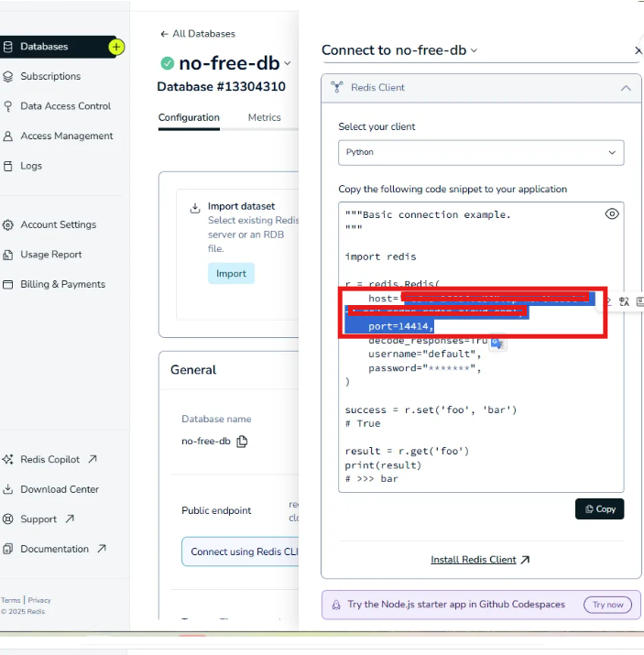
Task: Open Usage Report page
Action: 51,255
